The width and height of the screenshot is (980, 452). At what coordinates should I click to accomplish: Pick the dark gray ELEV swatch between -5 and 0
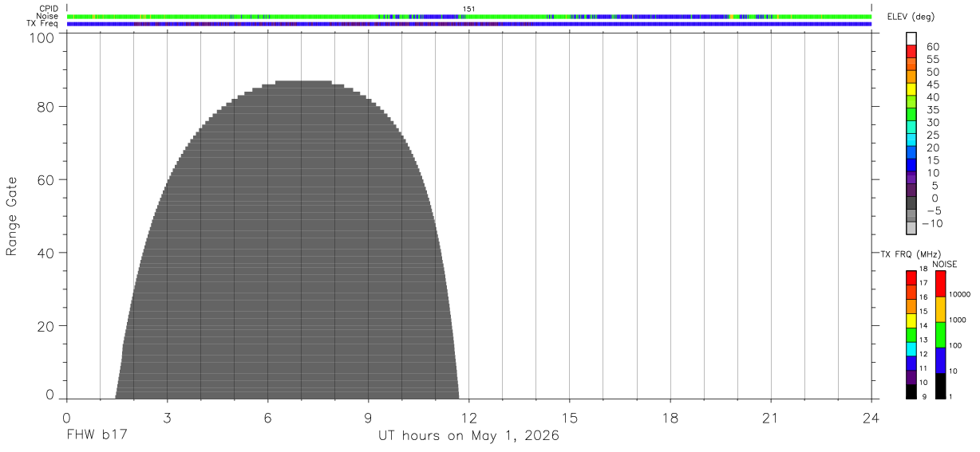tap(911, 203)
